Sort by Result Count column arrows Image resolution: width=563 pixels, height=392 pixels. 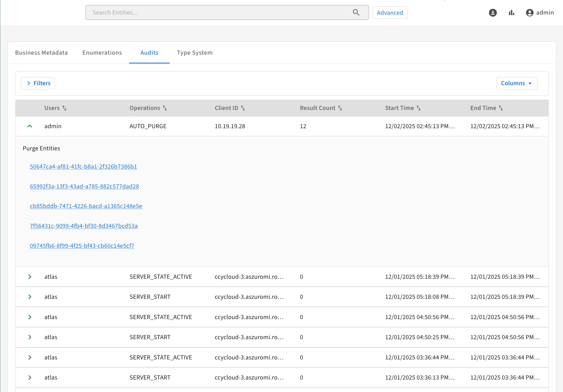(340, 108)
